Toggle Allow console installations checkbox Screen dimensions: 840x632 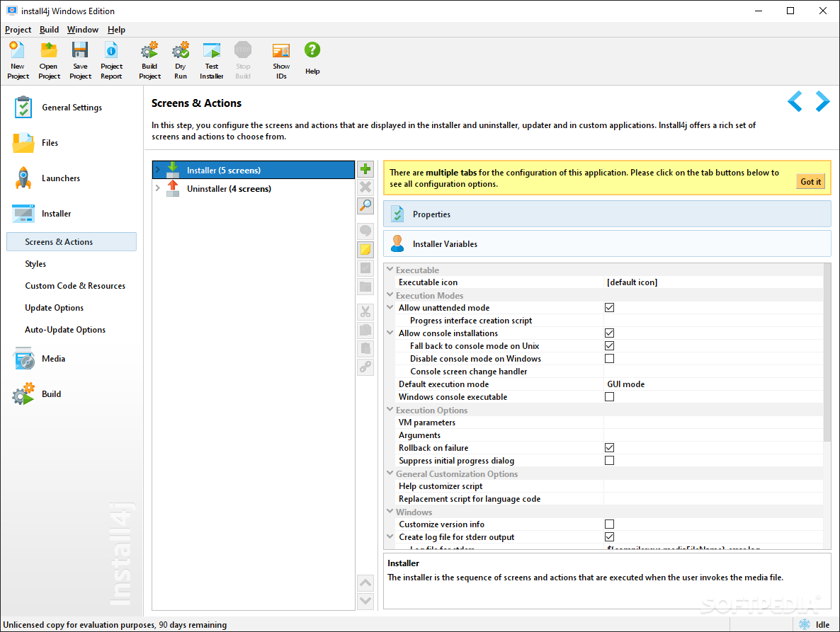609,333
